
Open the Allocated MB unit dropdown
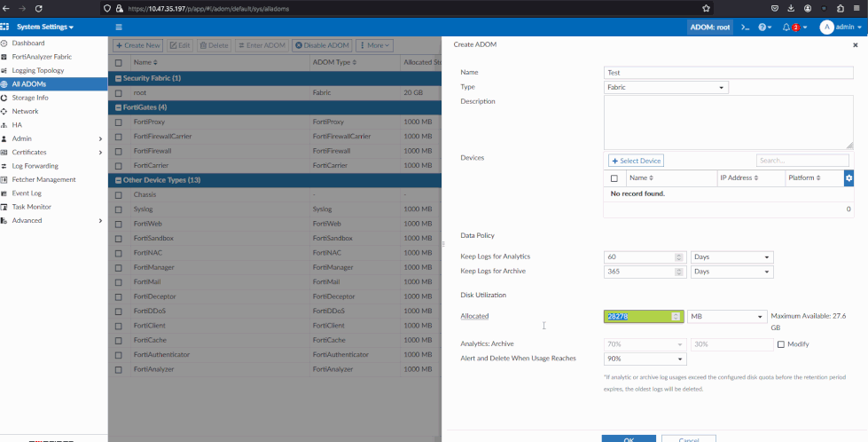pos(727,317)
